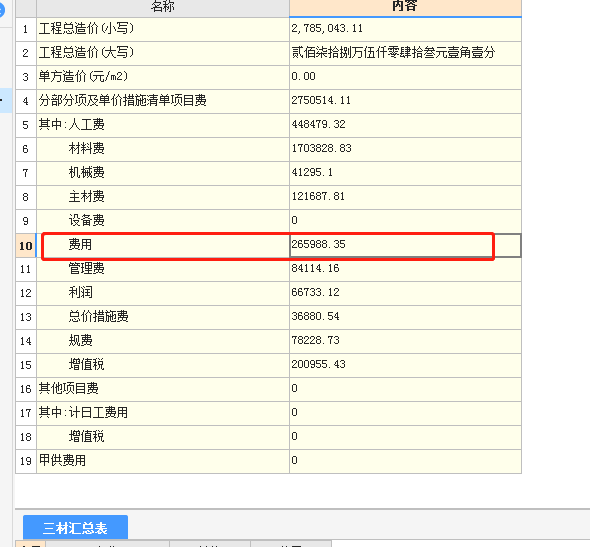This screenshot has width=590, height=547.
Task: Select the 工程总造价(大写) name cell
Action: pos(163,53)
